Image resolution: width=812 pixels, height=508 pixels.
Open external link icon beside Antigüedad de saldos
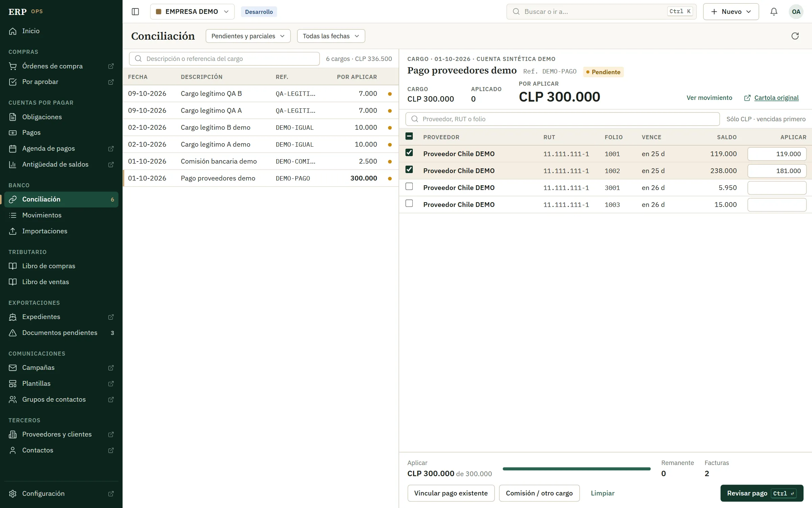coord(111,165)
